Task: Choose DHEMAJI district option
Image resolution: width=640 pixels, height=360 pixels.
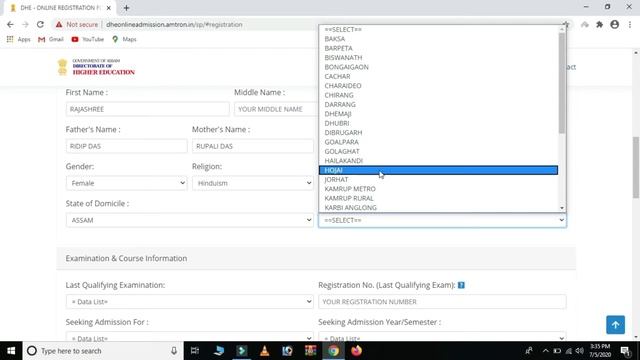Action: tap(438, 114)
